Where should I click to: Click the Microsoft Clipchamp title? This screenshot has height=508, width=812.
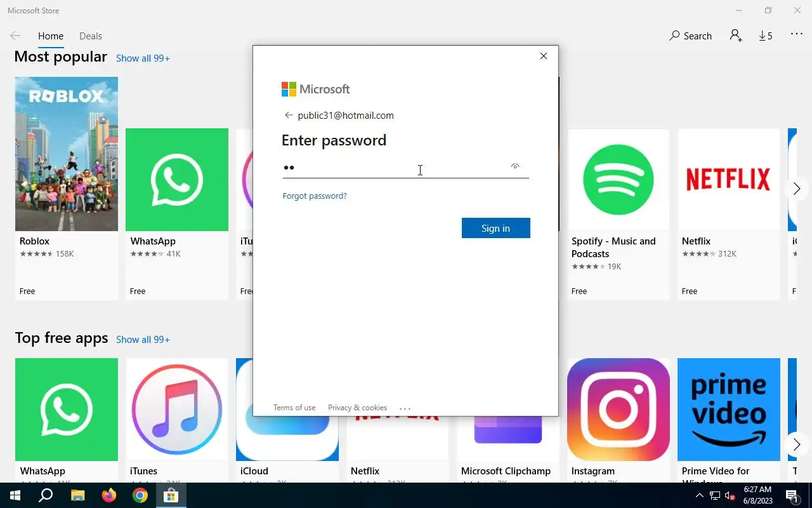click(x=506, y=471)
